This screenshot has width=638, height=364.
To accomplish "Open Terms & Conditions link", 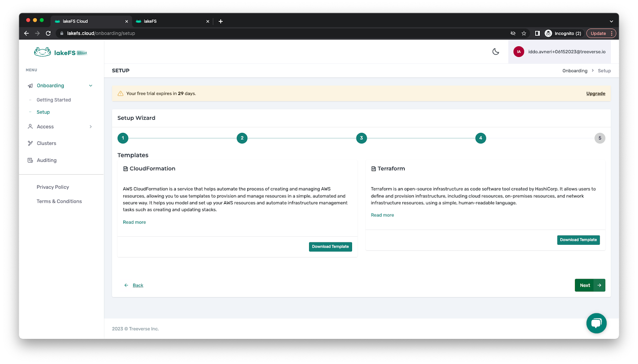I will [59, 201].
